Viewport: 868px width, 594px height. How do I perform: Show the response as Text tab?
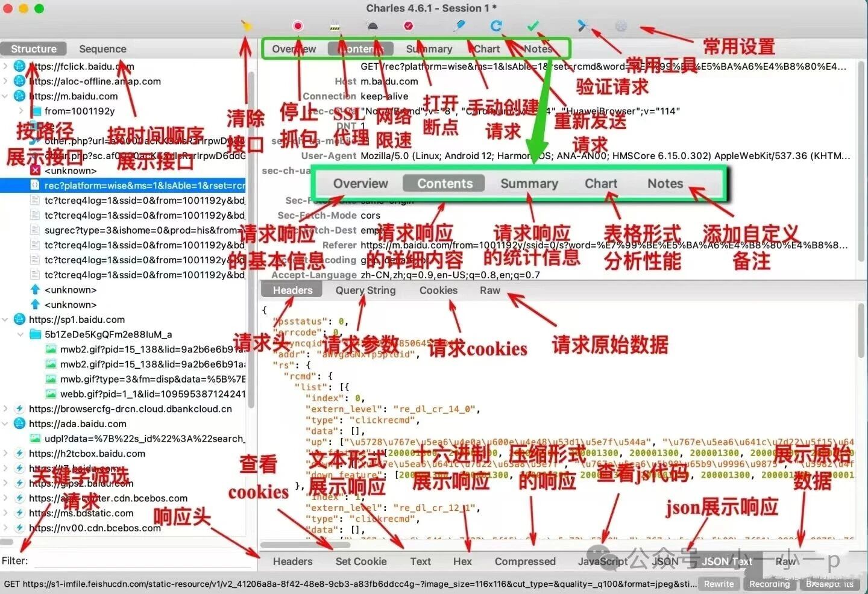(x=420, y=561)
